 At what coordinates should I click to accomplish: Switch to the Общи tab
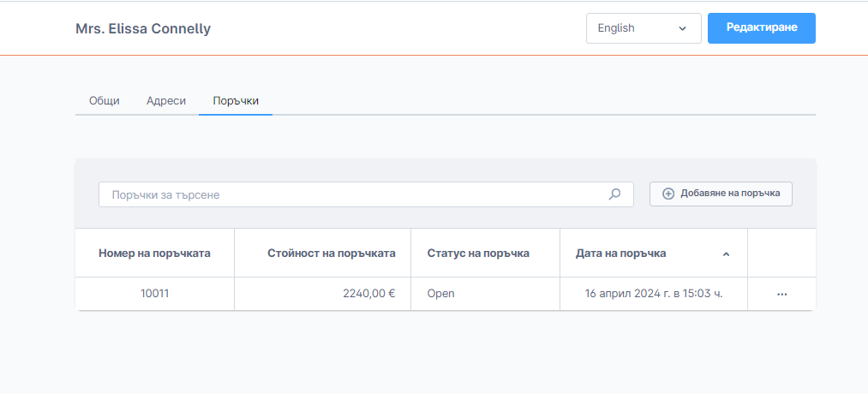(x=104, y=100)
